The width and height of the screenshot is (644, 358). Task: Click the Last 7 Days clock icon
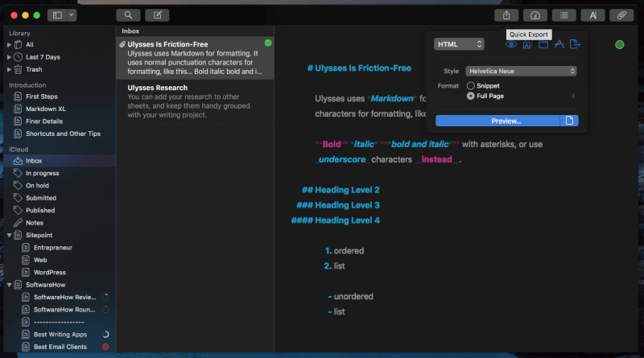18,57
